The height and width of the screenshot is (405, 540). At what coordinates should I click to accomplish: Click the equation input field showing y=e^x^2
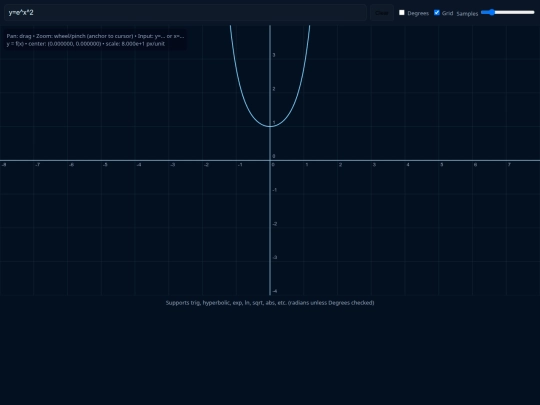(185, 13)
